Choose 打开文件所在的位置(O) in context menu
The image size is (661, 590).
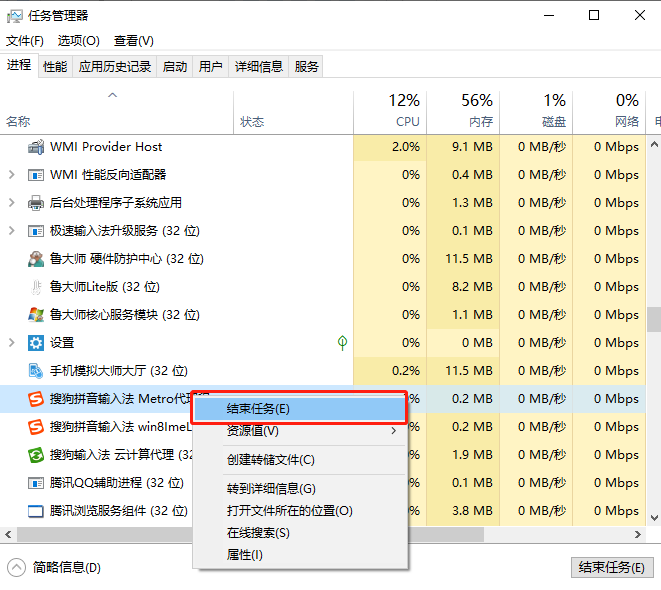301,511
